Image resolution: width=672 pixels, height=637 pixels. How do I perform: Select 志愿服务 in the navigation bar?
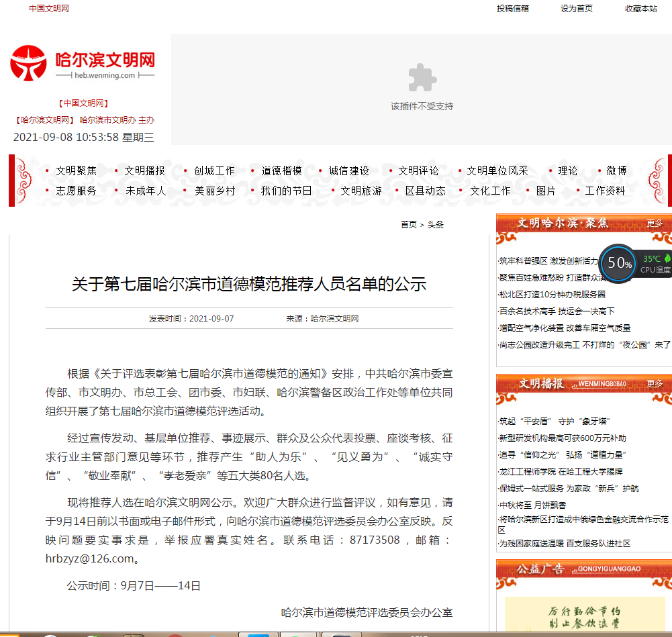click(x=76, y=191)
